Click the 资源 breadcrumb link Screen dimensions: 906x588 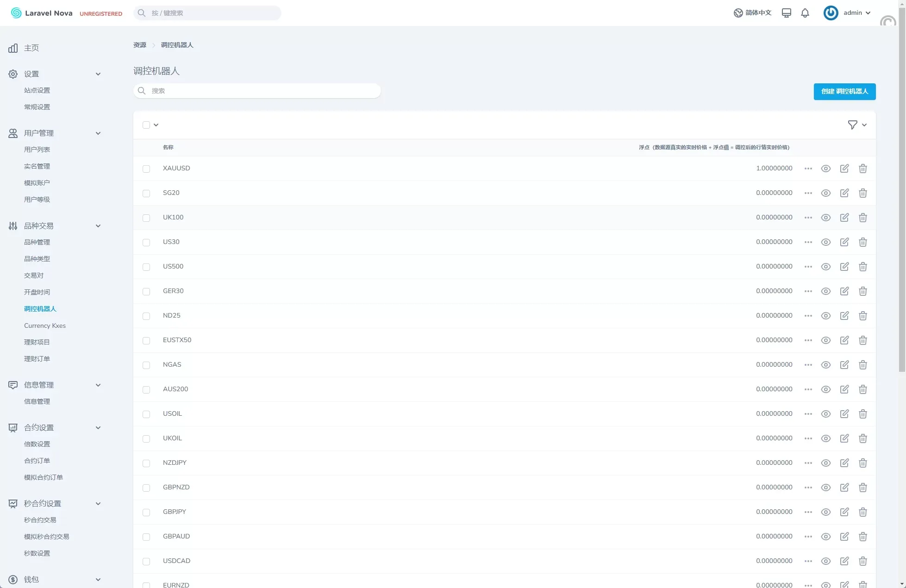point(140,45)
